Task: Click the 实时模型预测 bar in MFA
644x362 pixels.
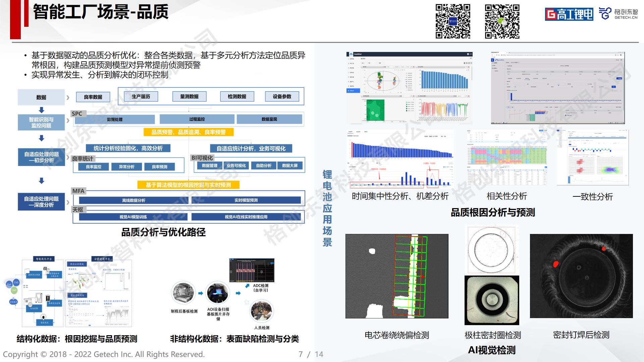Action: point(246,200)
